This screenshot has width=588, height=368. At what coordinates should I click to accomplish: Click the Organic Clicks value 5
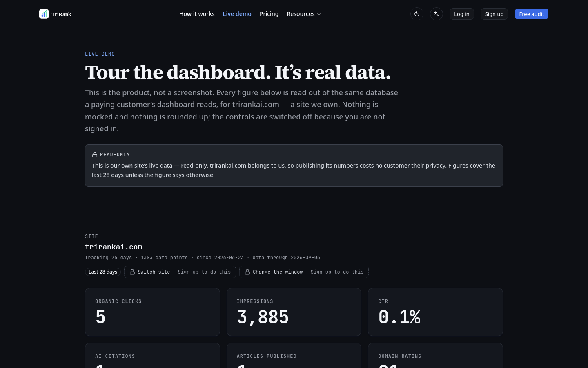(x=100, y=317)
